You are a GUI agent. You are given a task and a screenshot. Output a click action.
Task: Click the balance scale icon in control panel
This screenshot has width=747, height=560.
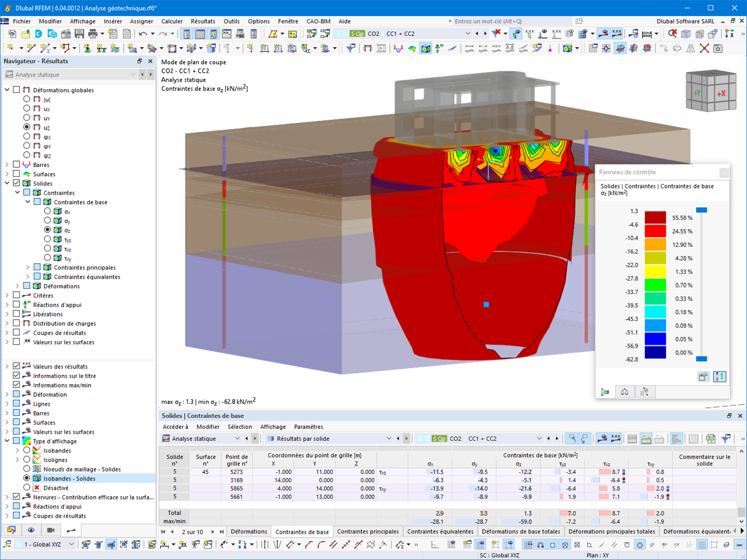(625, 392)
